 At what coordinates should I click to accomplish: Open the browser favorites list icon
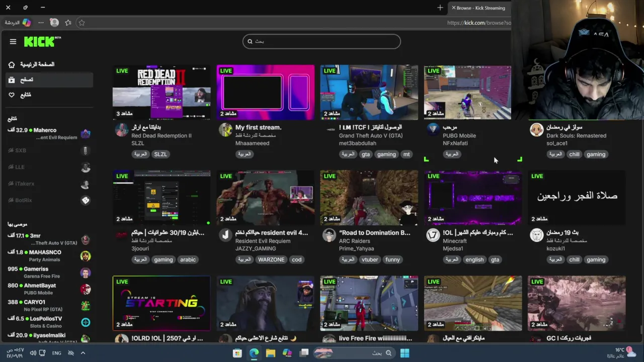(68, 23)
